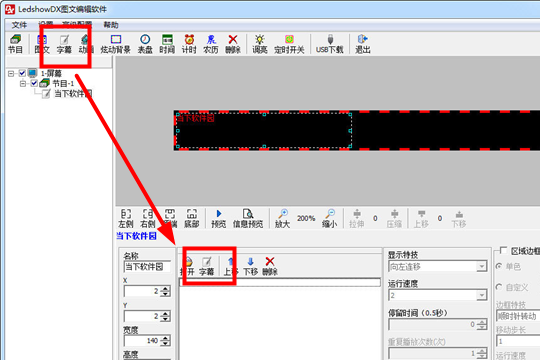Click the 退出 (exit) toolbar icon
The height and width of the screenshot is (360, 540).
pos(363,44)
